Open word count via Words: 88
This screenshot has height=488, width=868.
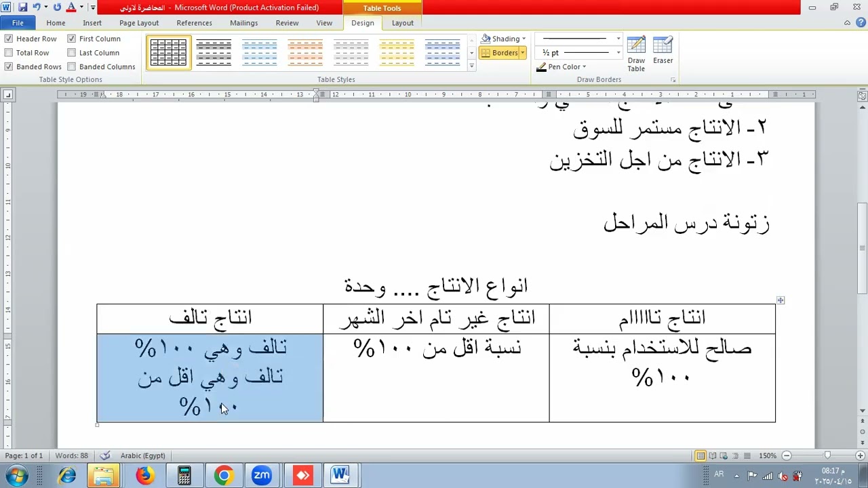coord(71,455)
